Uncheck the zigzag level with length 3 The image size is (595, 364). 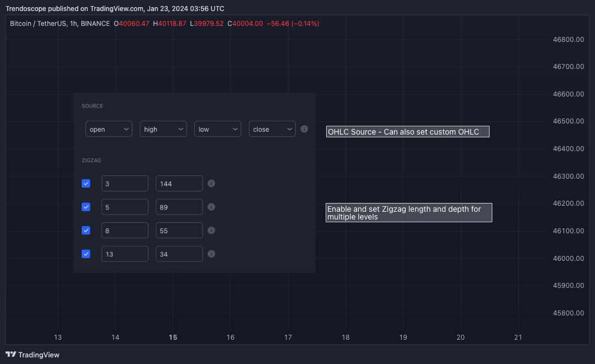tap(86, 184)
